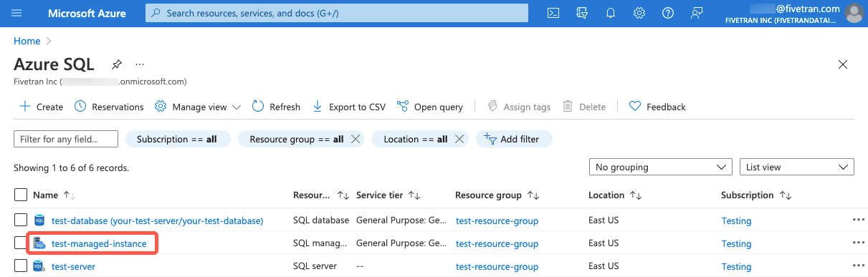The height and width of the screenshot is (277, 868).
Task: Open the portal hamburger menu
Action: pos(16,13)
